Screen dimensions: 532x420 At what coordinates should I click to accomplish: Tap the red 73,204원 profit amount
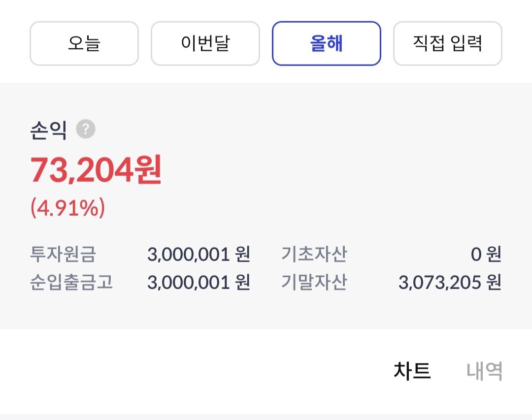[x=96, y=170]
